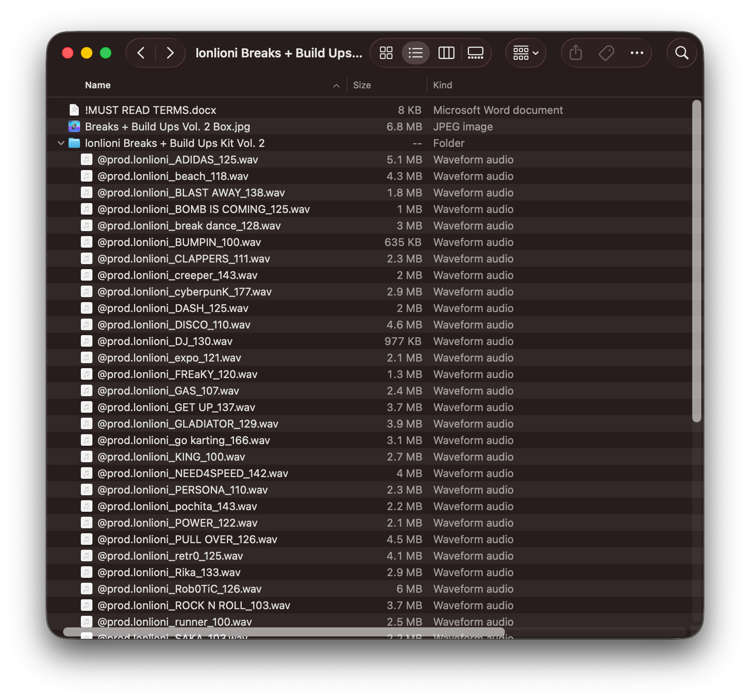Select the @prod.Ionlioni_cyberpunK_177.wav file
750x700 pixels.
184,292
